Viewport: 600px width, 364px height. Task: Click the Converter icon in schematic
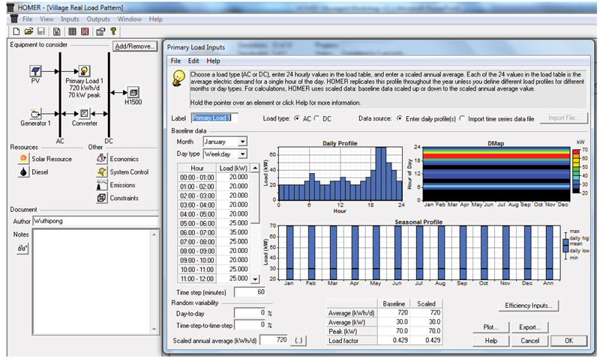coord(85,113)
